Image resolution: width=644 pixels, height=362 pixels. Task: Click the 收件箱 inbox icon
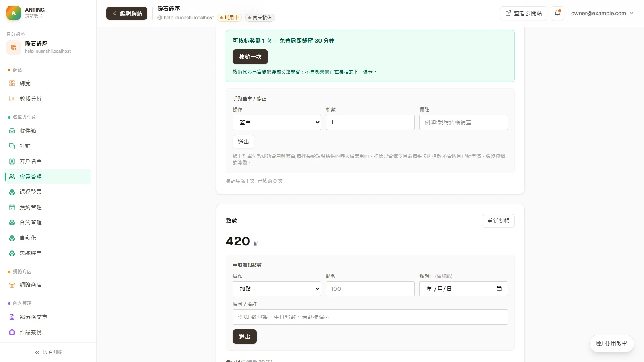coord(12,131)
